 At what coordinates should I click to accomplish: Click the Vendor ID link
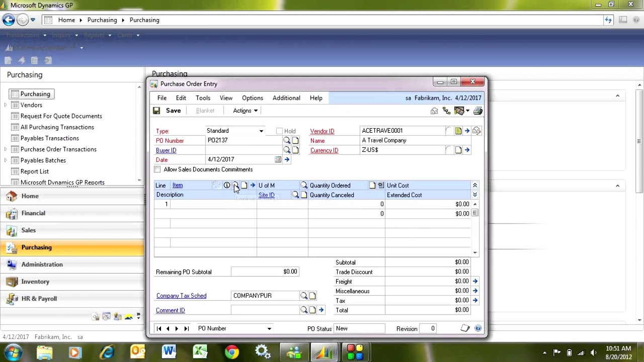point(322,131)
